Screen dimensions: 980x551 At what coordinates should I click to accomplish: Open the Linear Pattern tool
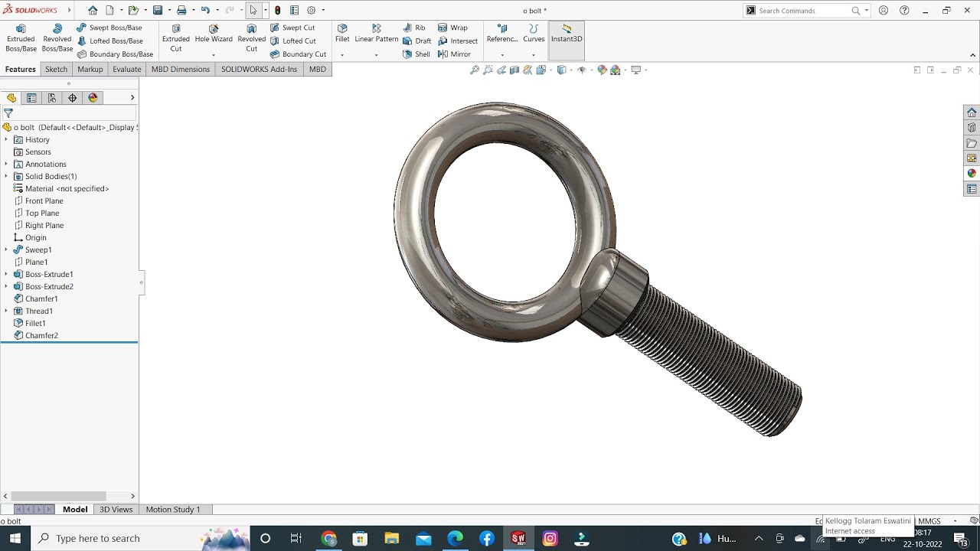(377, 34)
